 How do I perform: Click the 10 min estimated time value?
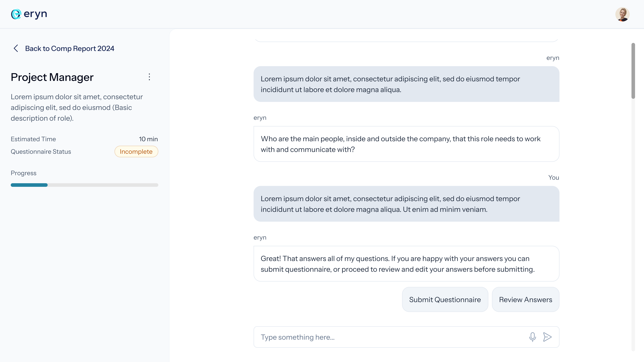pyautogui.click(x=148, y=139)
